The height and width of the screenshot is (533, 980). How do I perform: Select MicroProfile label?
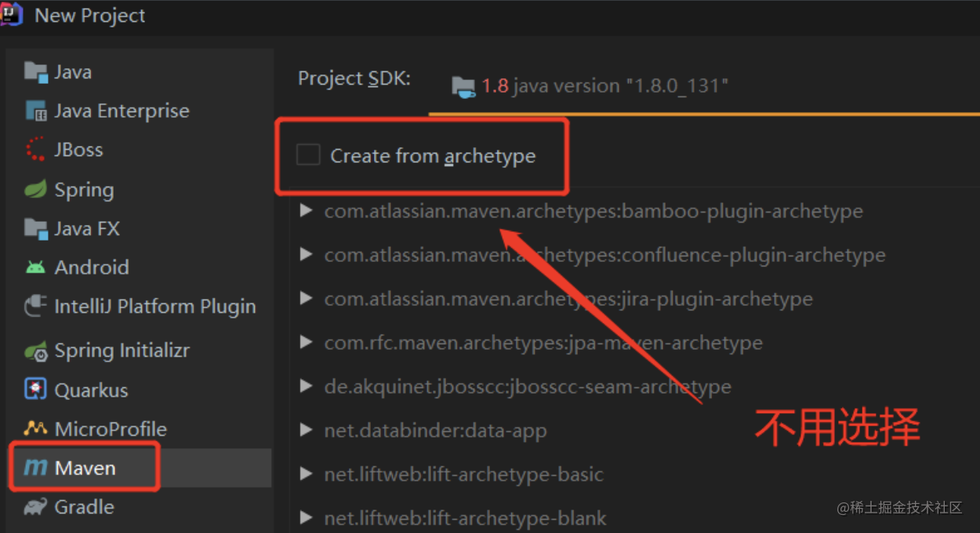click(x=111, y=429)
